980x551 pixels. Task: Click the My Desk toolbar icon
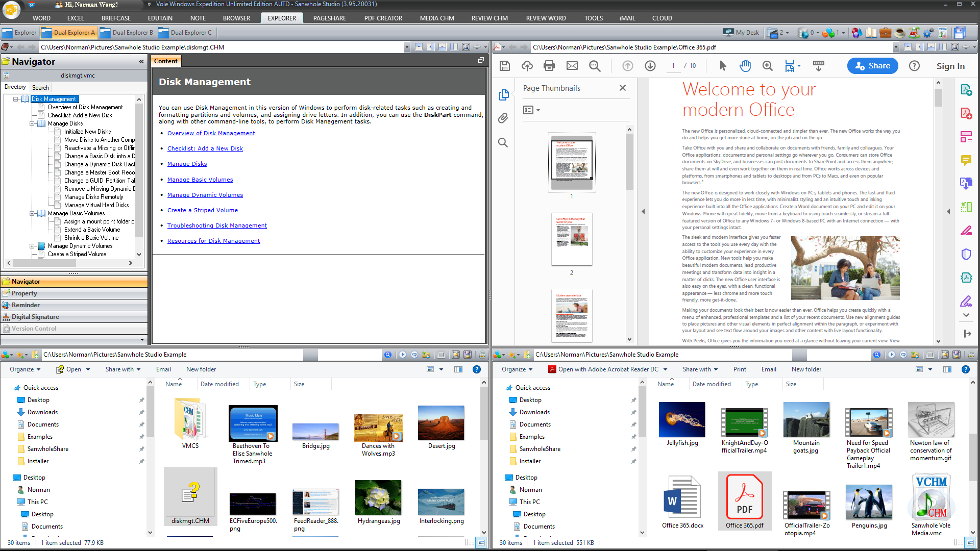[741, 33]
